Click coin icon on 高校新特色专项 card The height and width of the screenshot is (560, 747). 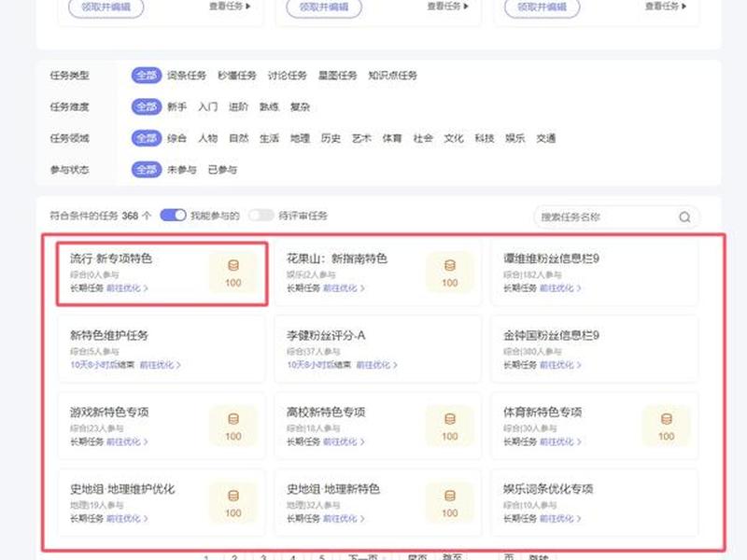tap(450, 419)
